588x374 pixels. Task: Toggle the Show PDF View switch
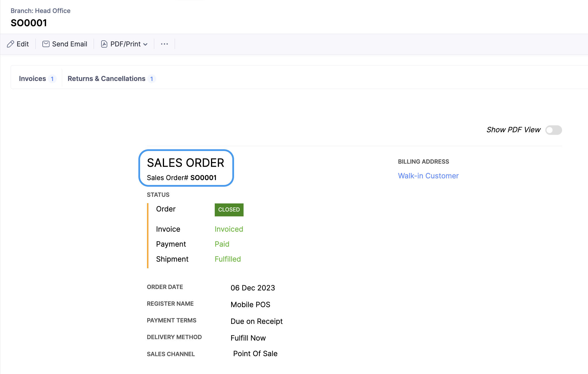[553, 130]
